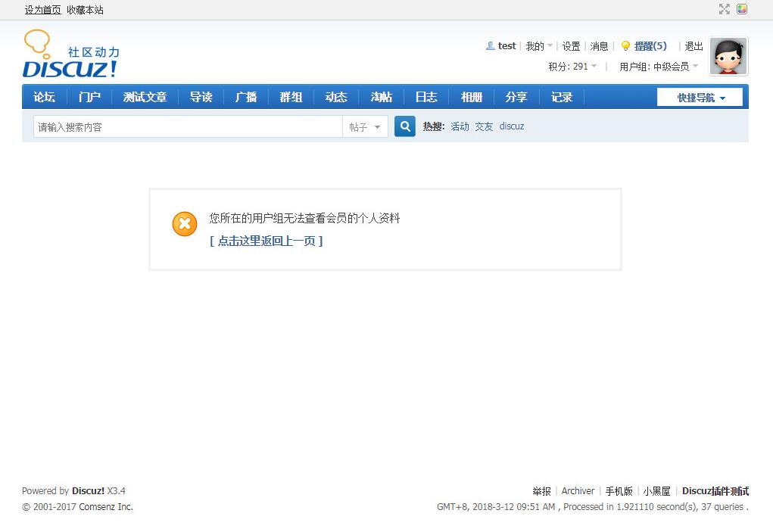The image size is (773, 532).
Task: Click the Discuz! logo
Action: (70, 54)
